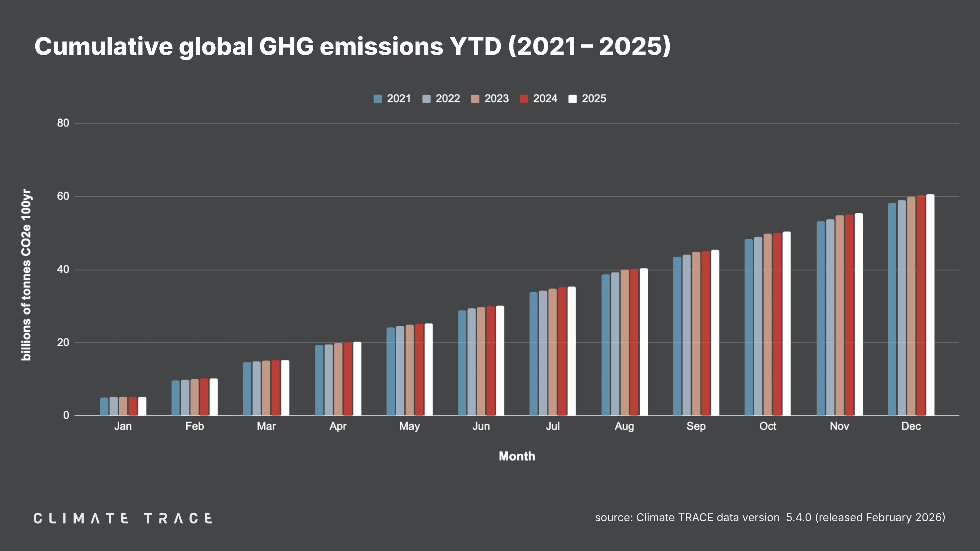The width and height of the screenshot is (980, 551).
Task: Select the 2025 legend label text
Action: point(594,99)
